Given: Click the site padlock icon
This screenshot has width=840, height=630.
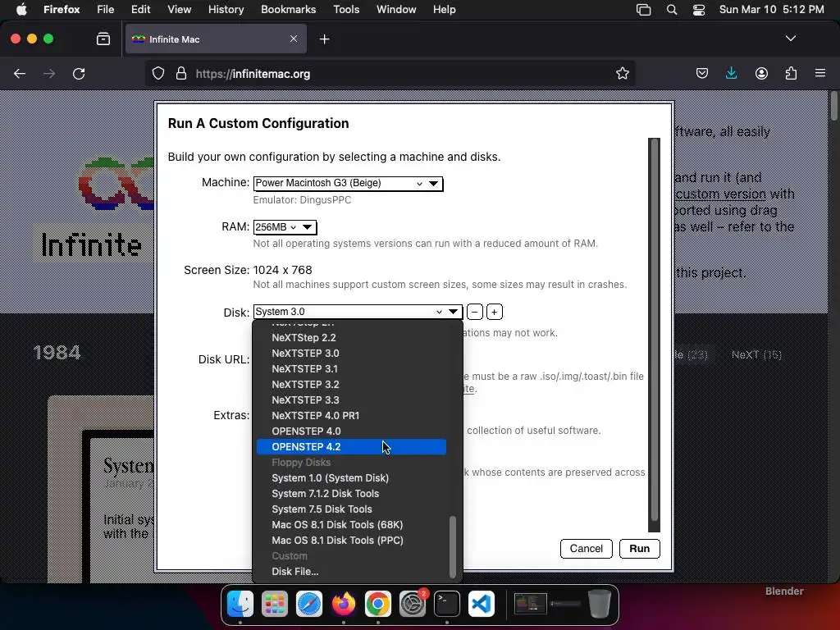Looking at the screenshot, I should 181,73.
